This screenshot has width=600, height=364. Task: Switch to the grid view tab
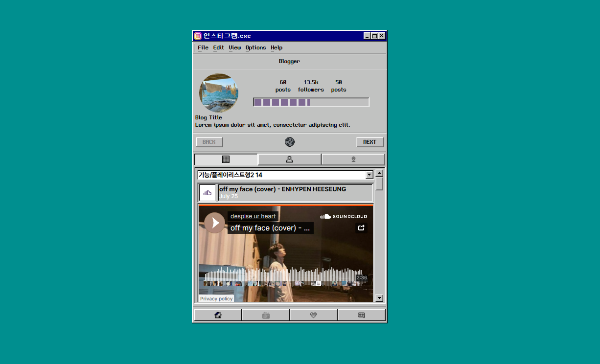[x=226, y=159]
